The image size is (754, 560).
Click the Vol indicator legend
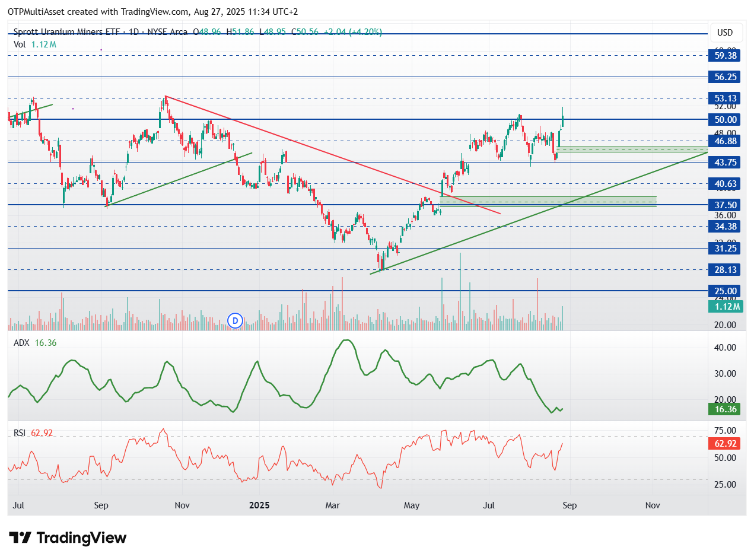(x=35, y=44)
